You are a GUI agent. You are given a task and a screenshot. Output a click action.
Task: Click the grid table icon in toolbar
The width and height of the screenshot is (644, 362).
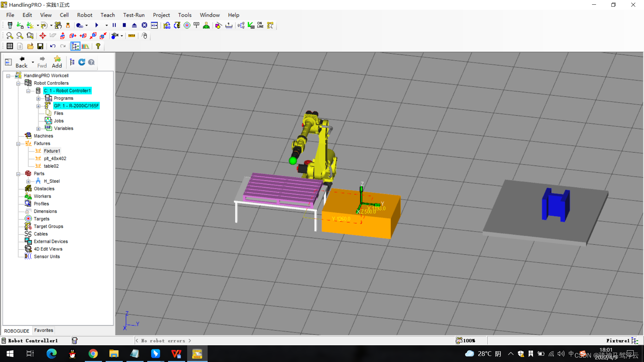tap(10, 46)
